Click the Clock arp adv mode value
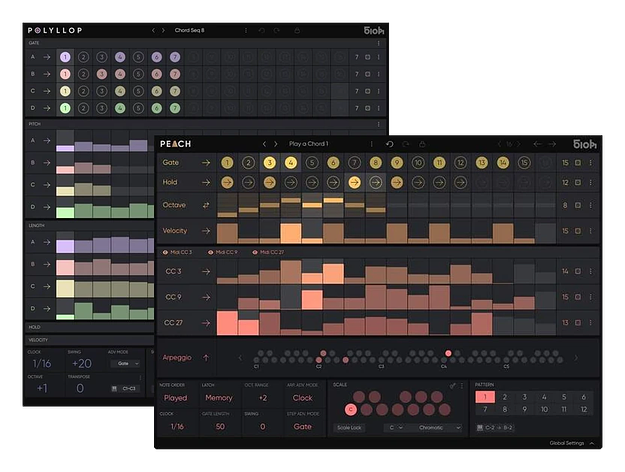625x472 pixels. [x=303, y=398]
